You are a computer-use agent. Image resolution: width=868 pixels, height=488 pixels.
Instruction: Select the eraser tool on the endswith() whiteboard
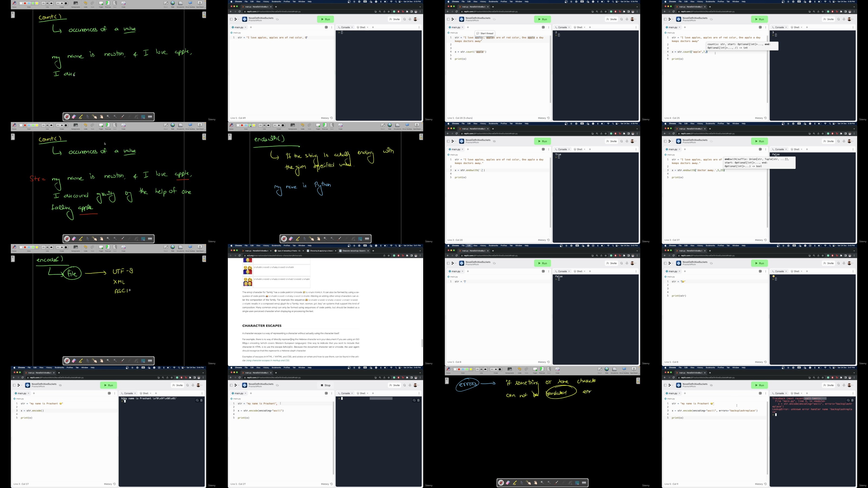pyautogui.click(x=291, y=239)
